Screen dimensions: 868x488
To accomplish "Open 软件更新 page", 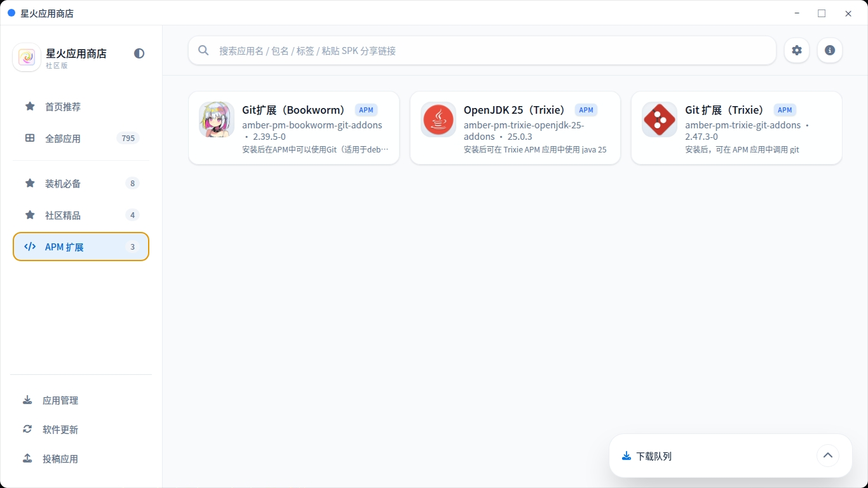I will pyautogui.click(x=81, y=430).
